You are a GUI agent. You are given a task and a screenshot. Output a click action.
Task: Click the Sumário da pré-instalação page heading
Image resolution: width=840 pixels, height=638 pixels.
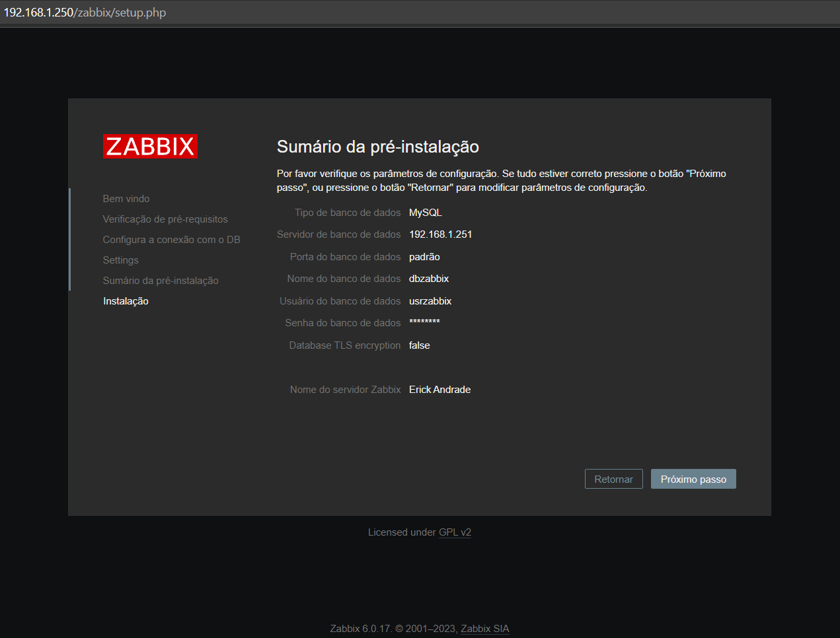378,147
